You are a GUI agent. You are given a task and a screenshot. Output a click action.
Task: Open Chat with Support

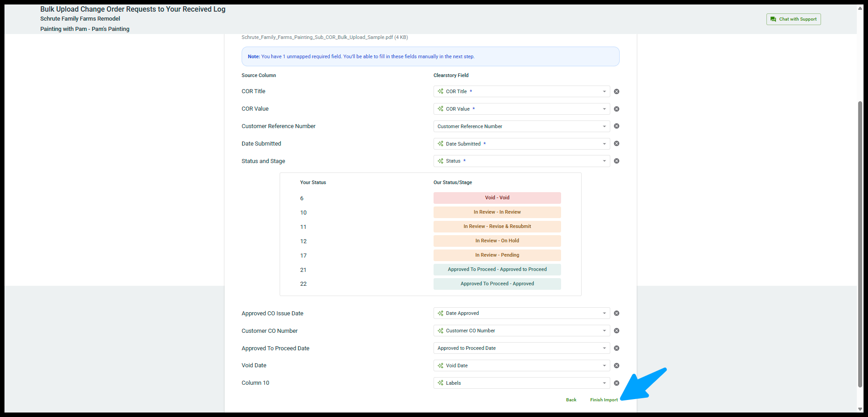(x=793, y=19)
